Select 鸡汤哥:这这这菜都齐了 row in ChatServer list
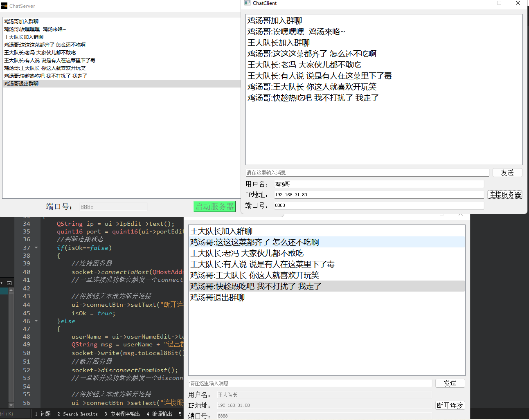Screen dimensions: 529x420 (x=122, y=45)
